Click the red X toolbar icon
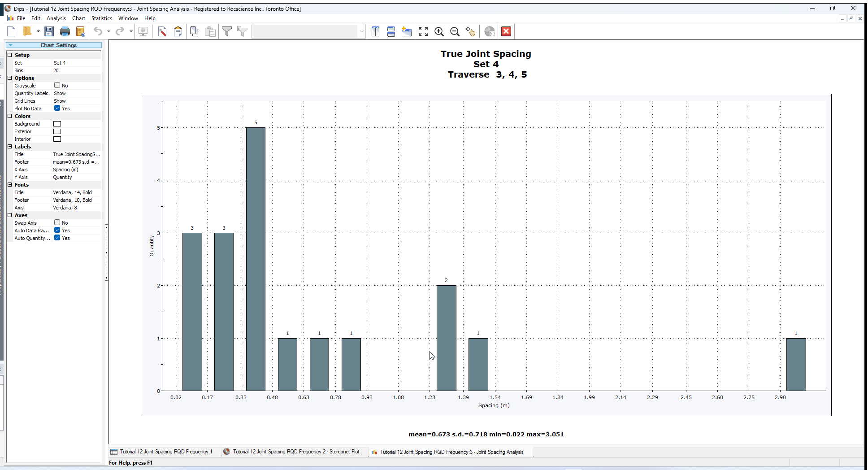Image resolution: width=868 pixels, height=470 pixels. (x=506, y=31)
